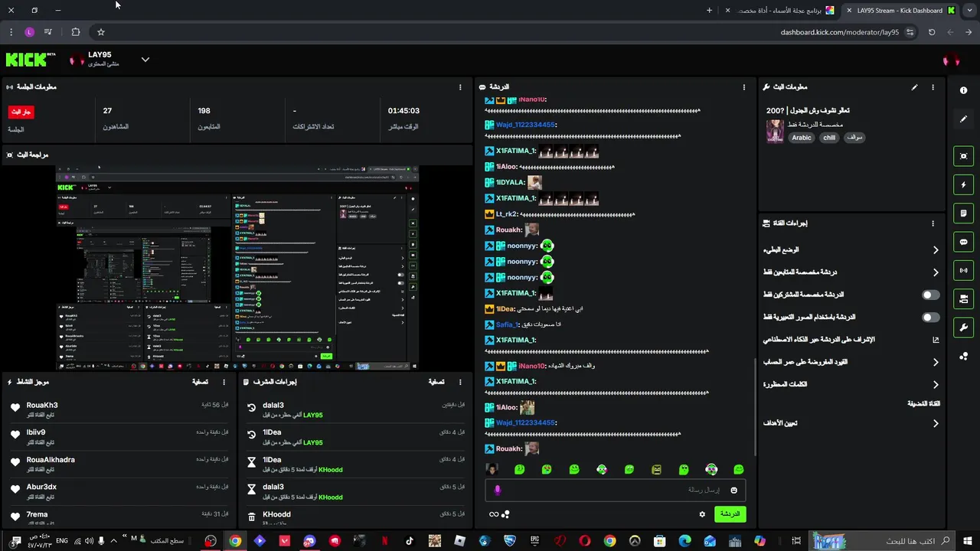980x551 pixels.
Task: Click username Lt_rk2 in chat
Action: (x=507, y=214)
